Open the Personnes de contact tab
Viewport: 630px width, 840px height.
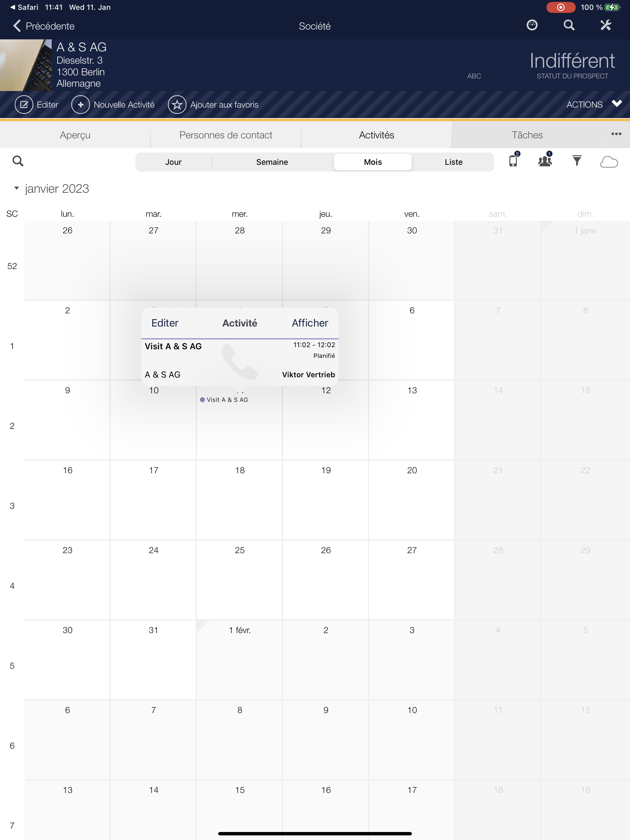tap(226, 135)
